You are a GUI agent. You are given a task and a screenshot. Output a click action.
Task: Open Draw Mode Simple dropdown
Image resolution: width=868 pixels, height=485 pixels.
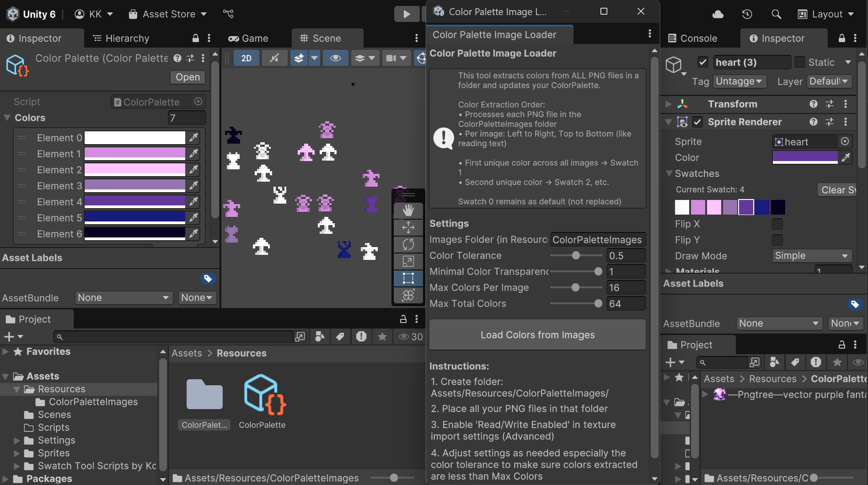pos(812,256)
